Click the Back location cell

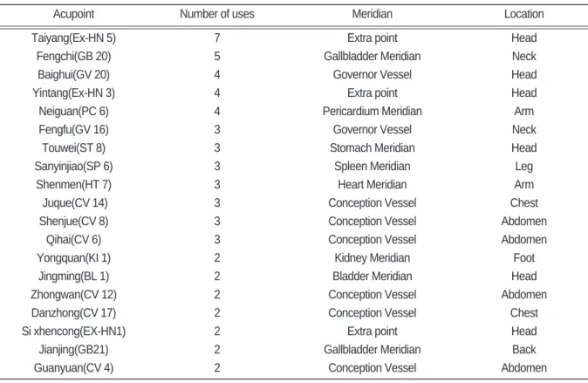tap(523, 350)
